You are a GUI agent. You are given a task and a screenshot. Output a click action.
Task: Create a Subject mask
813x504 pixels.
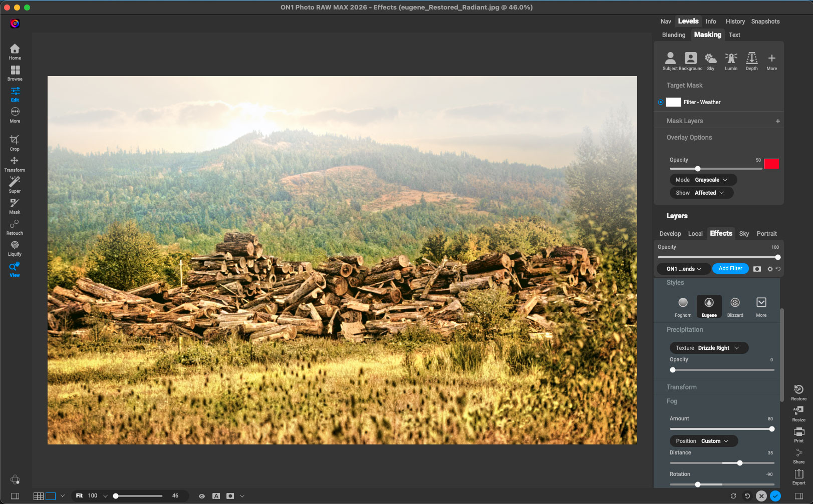pyautogui.click(x=670, y=61)
